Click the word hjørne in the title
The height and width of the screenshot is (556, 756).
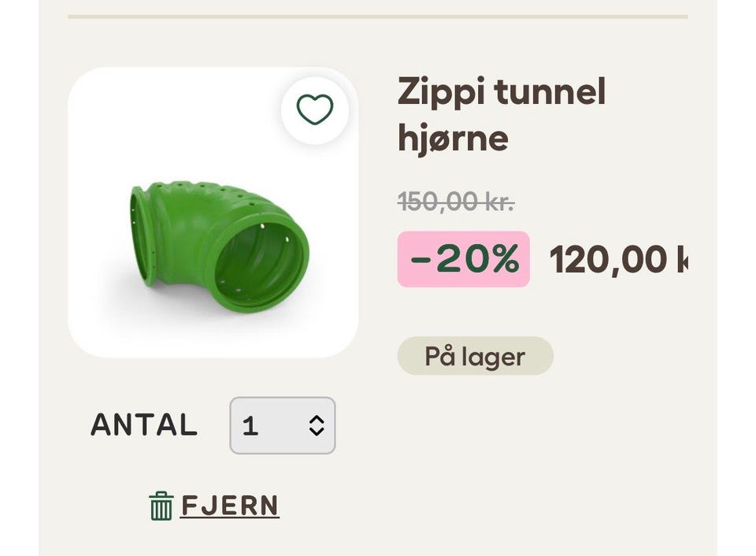(453, 139)
